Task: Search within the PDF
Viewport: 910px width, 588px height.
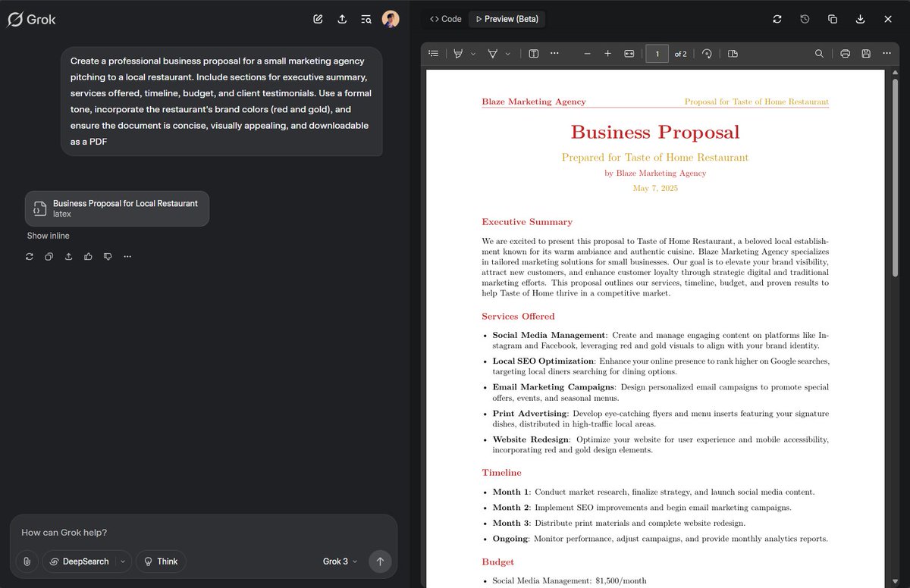Action: tap(819, 53)
